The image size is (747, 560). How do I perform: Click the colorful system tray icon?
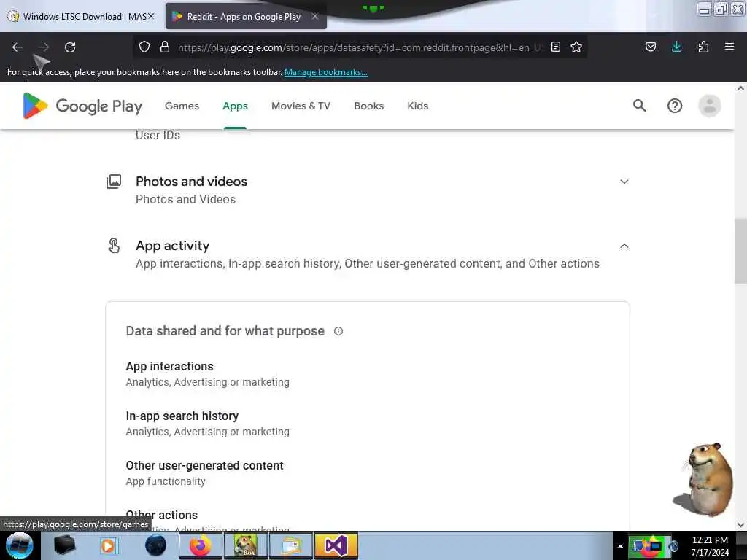click(649, 545)
